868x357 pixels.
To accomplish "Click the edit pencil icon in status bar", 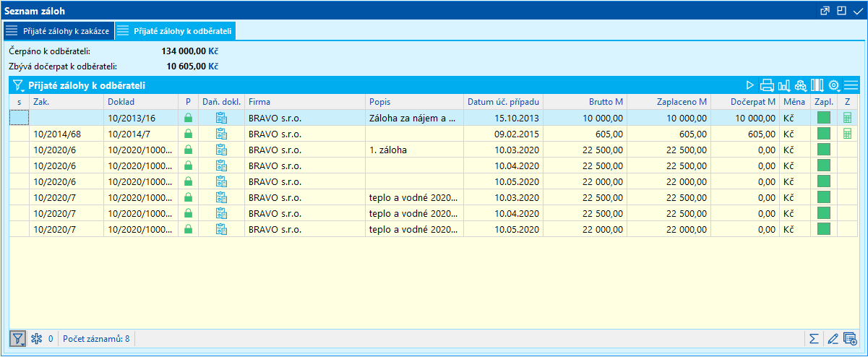I will coord(833,338).
